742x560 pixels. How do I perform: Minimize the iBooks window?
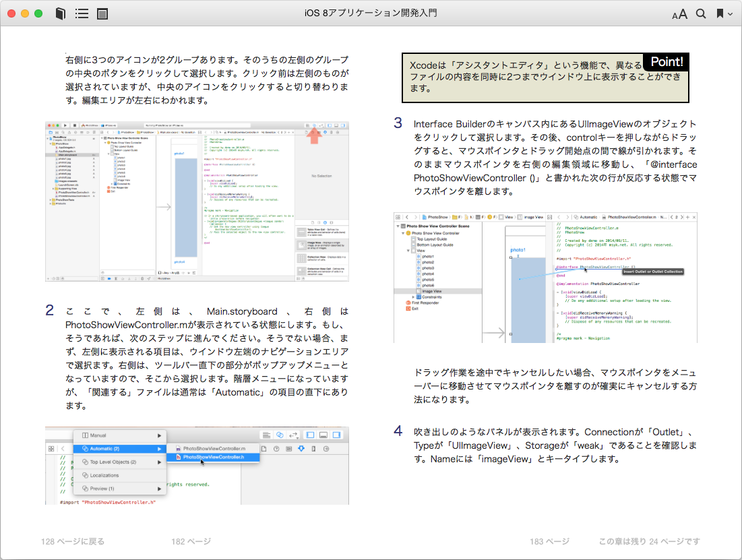coord(26,13)
